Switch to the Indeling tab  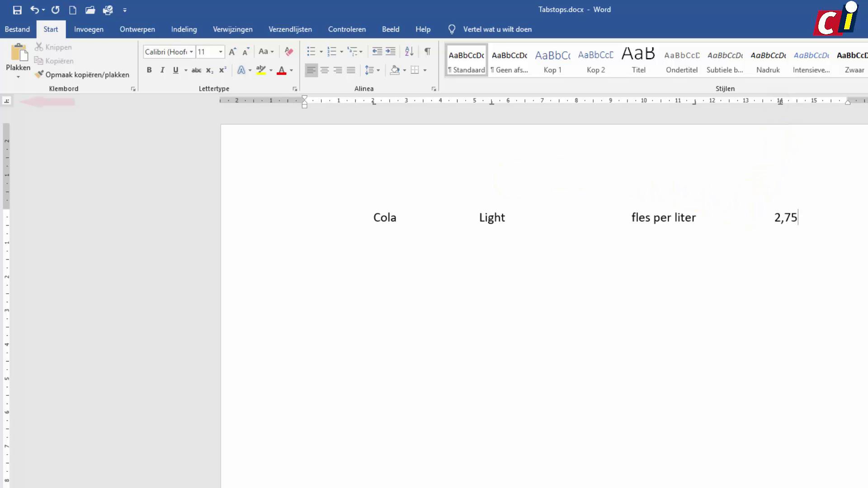coord(184,29)
